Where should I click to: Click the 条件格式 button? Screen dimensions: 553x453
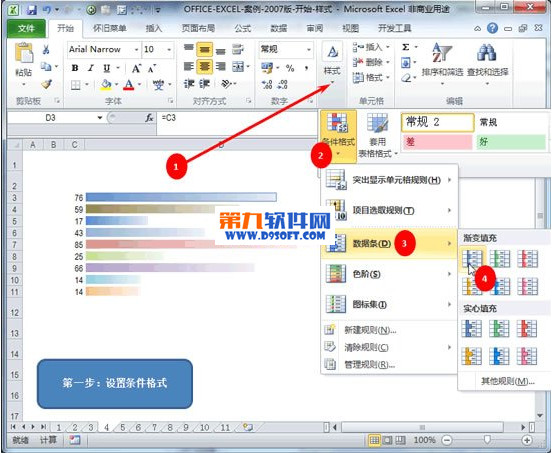tap(339, 136)
